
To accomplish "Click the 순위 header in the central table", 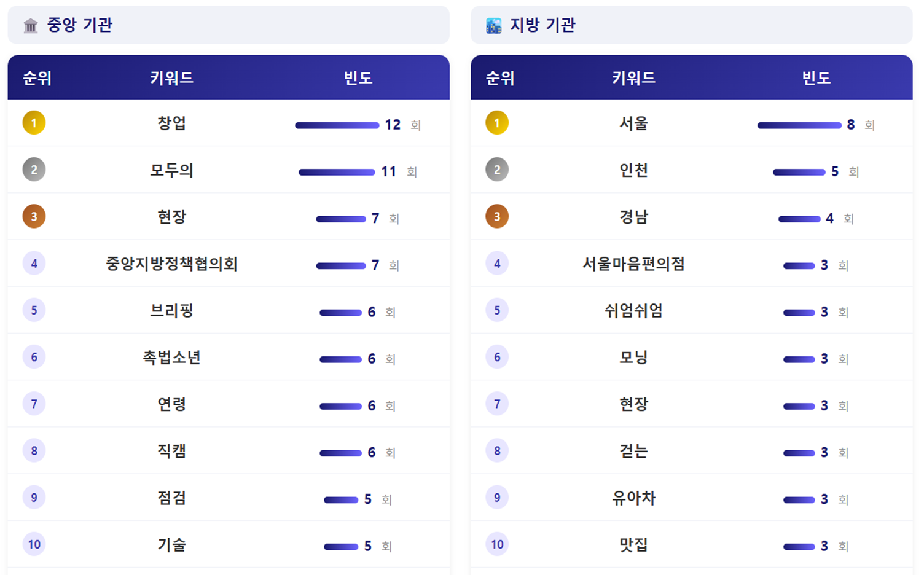I will coord(37,78).
